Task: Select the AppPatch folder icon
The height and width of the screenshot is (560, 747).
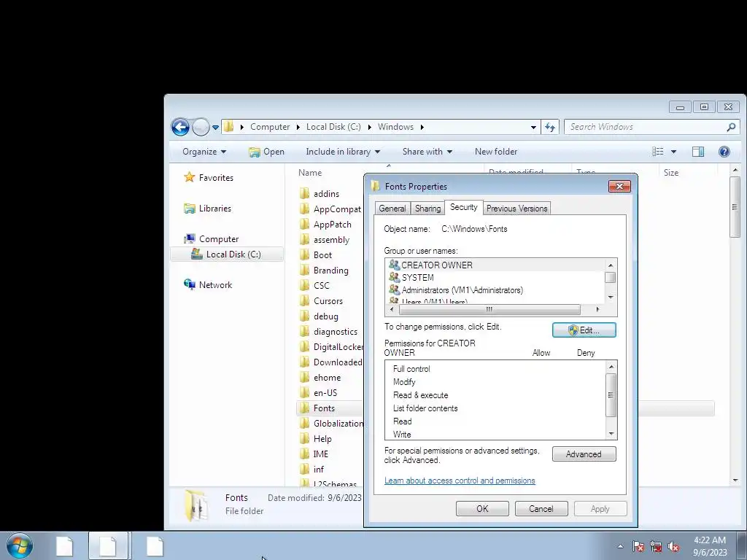Action: (305, 224)
